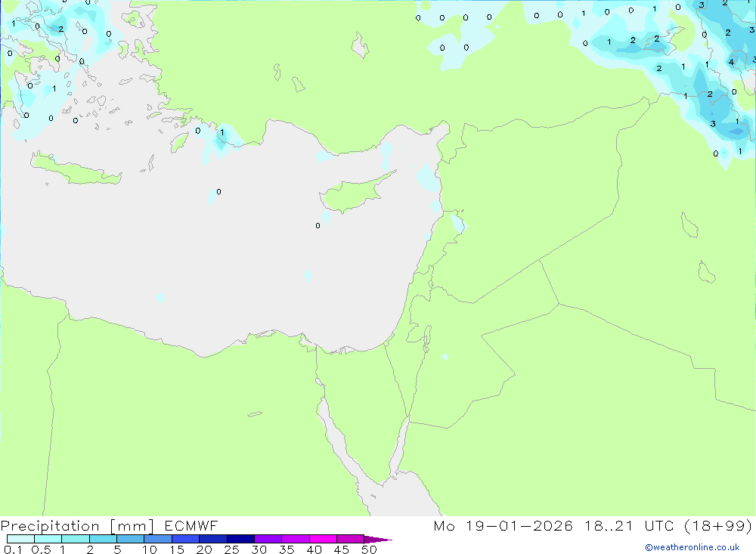Click the 'ECMWF' model label
This screenshot has height=554, width=756.
pos(191,525)
